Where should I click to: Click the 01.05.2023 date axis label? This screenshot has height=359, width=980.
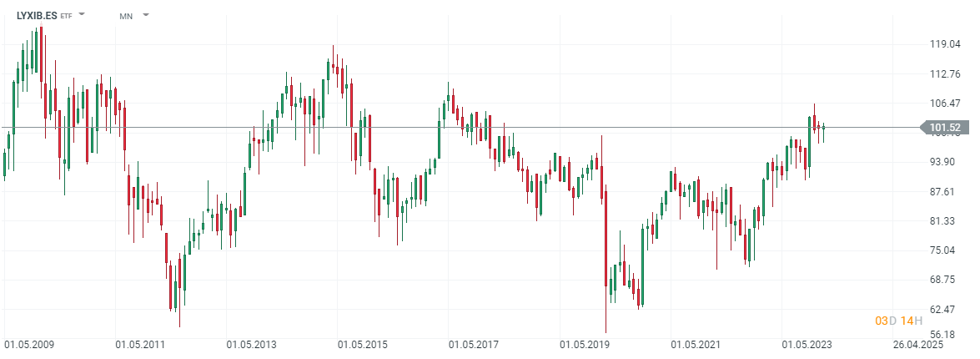pos(808,344)
